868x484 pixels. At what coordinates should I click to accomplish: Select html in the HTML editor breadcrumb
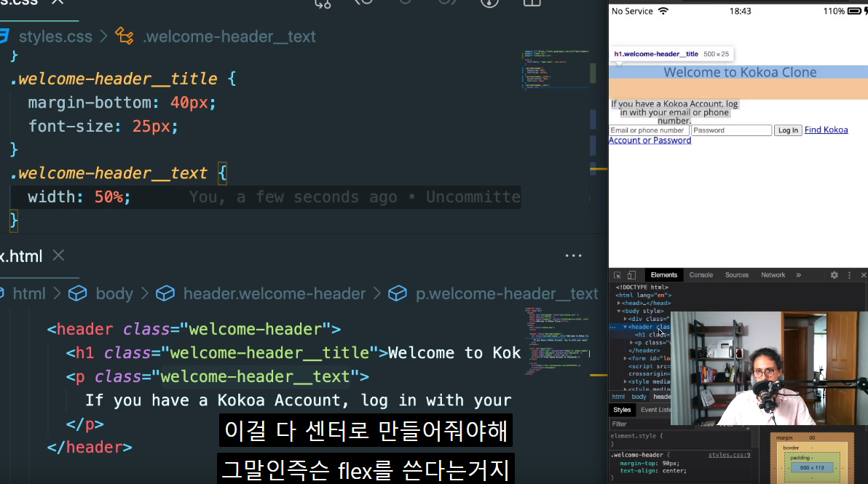click(x=29, y=294)
